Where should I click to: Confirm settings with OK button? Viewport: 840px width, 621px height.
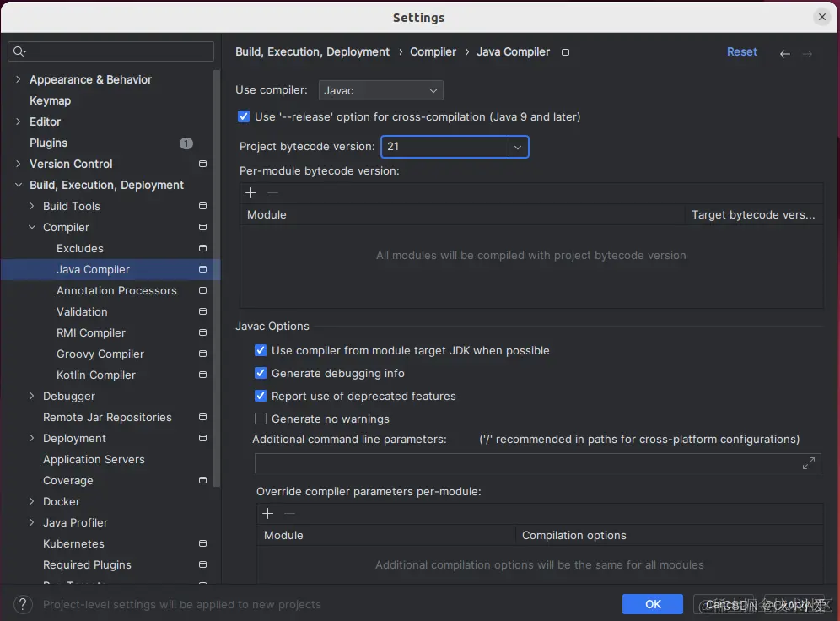(653, 604)
